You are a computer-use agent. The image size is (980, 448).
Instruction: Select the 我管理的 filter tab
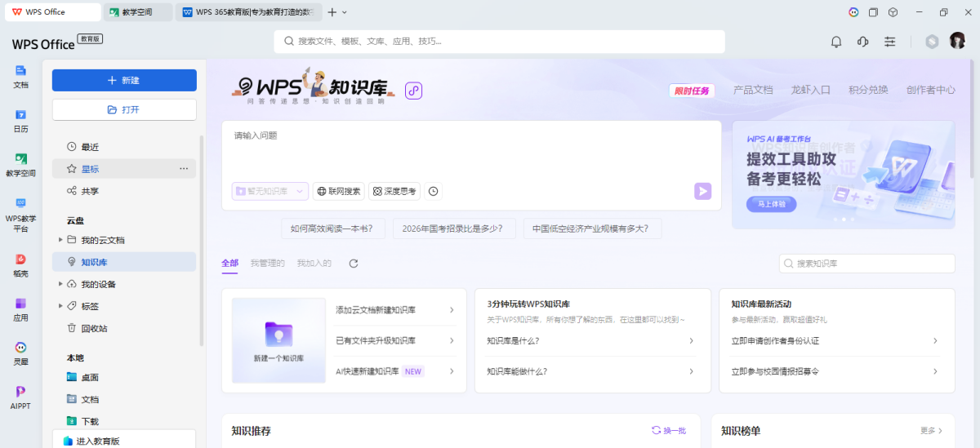point(267,263)
